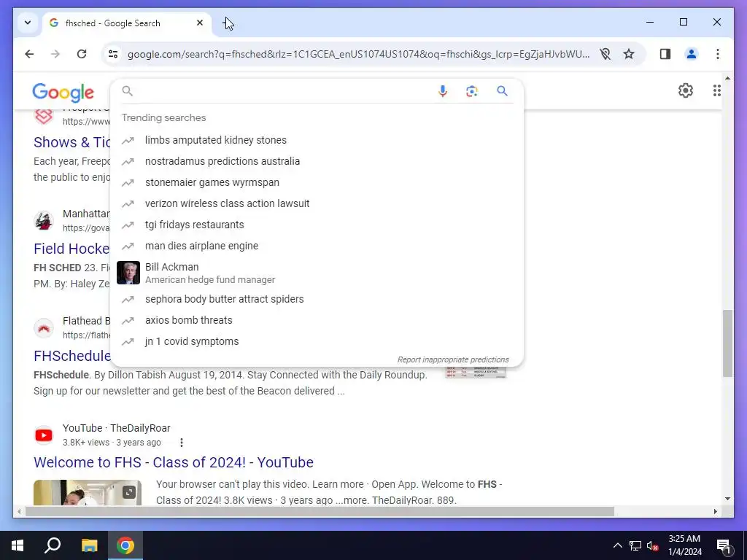The width and height of the screenshot is (747, 560).
Task: Choose 'sephora body butter attract spiders' suggestion
Action: click(317, 299)
